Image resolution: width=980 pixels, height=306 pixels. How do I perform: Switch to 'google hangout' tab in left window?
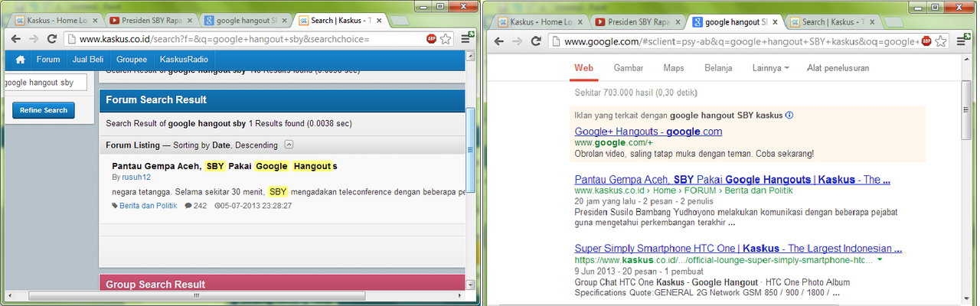tap(243, 21)
